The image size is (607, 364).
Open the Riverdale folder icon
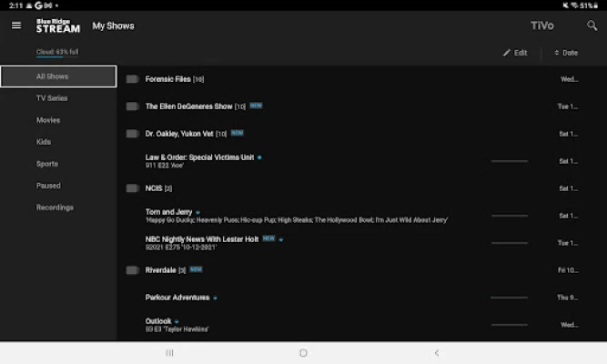(x=132, y=270)
